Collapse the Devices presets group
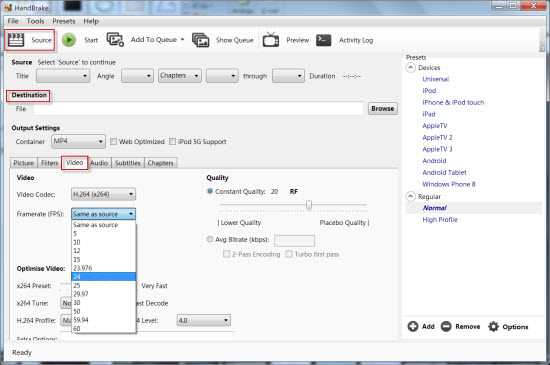Viewport: 550px width, 365px height. [410, 67]
